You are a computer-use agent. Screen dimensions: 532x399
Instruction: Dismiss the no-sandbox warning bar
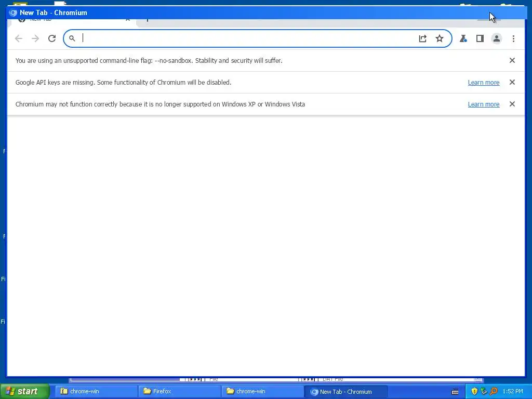click(512, 60)
